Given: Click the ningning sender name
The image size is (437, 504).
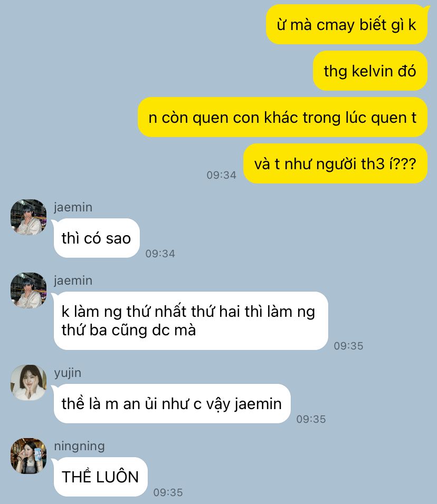Looking at the screenshot, I should pyautogui.click(x=80, y=447).
